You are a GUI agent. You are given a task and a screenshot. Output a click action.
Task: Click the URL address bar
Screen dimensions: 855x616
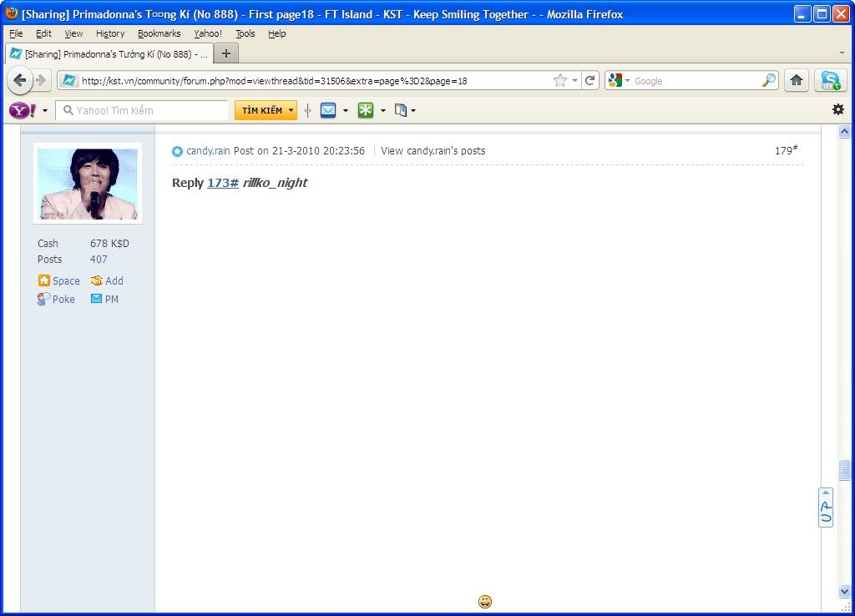pyautogui.click(x=316, y=81)
